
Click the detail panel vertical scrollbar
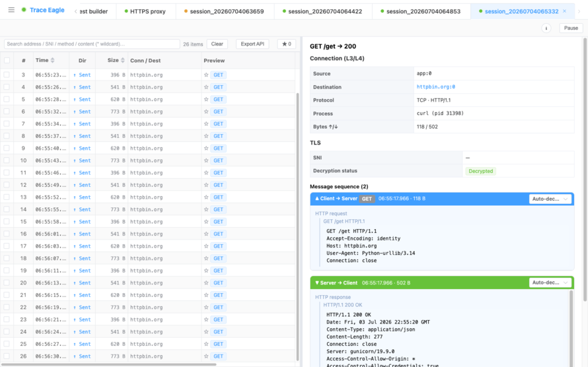click(x=585, y=168)
